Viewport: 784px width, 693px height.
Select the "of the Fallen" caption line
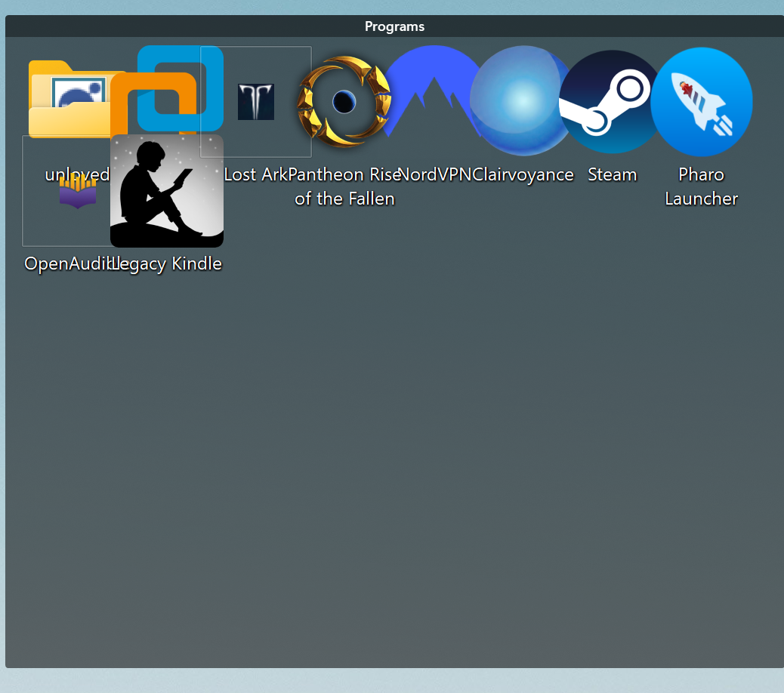(344, 199)
